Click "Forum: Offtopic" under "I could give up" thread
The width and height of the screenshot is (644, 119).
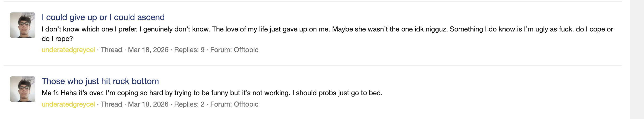234,50
